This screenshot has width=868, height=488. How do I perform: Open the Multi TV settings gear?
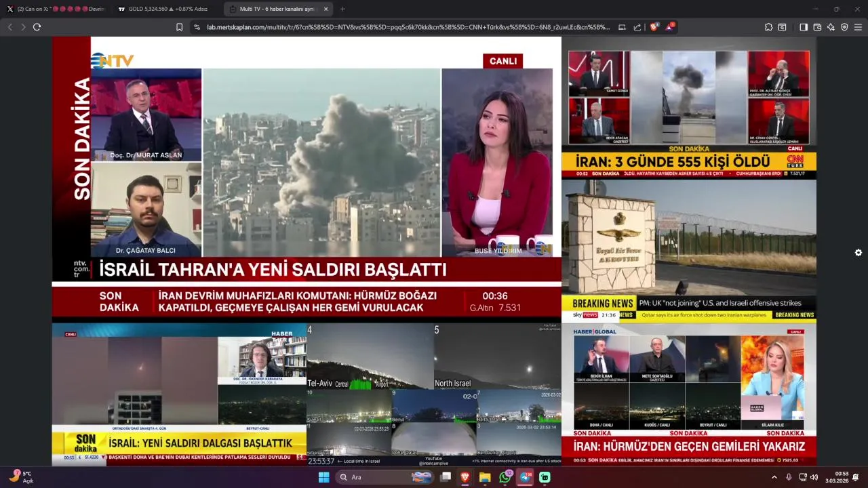point(858,253)
